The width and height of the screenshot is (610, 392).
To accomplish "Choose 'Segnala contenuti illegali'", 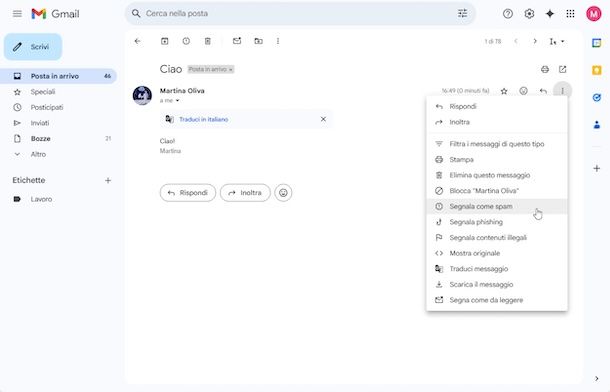I will click(x=497, y=237).
